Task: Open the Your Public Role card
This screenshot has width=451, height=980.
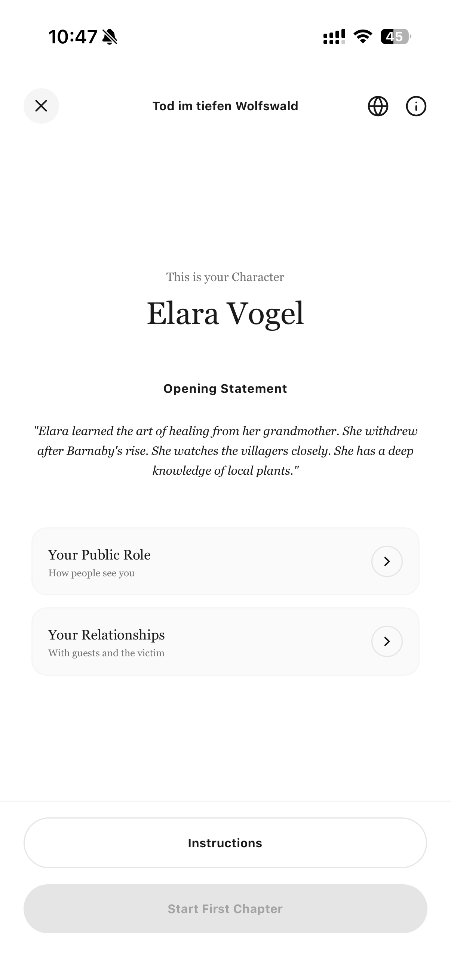Action: (225, 561)
